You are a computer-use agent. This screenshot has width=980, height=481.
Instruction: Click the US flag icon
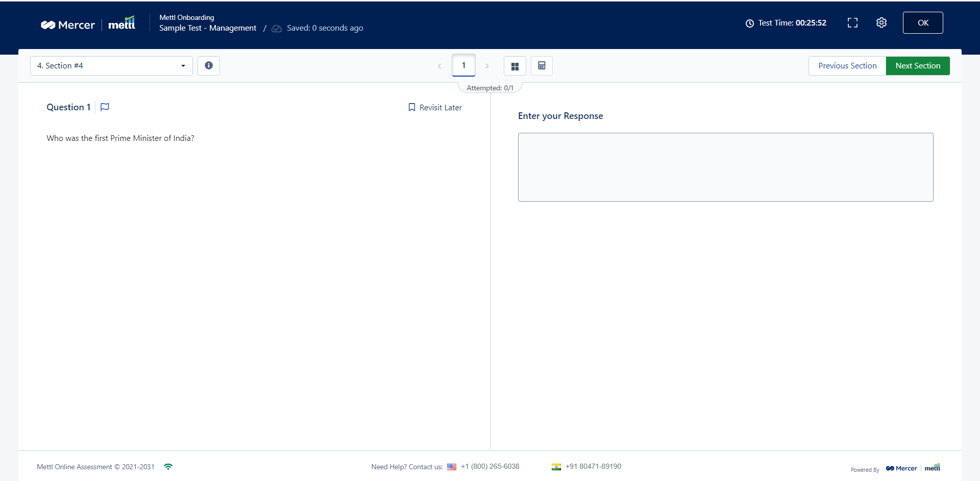click(x=452, y=467)
